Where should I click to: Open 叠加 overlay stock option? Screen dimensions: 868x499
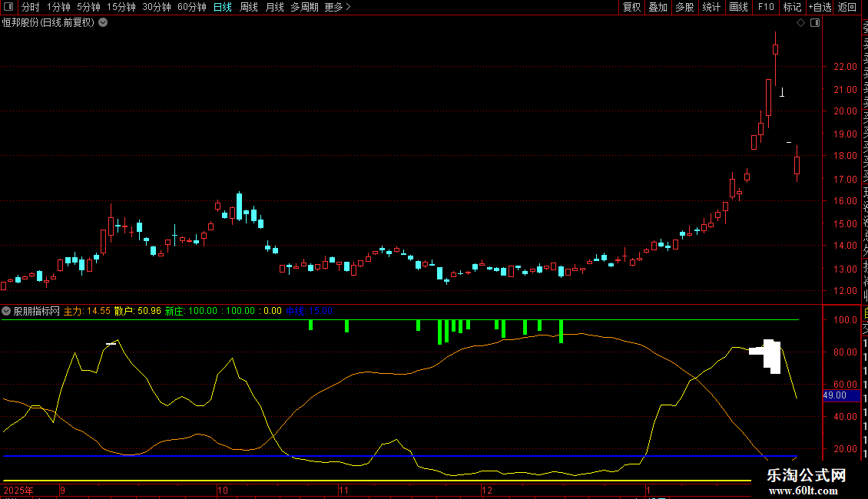click(658, 7)
